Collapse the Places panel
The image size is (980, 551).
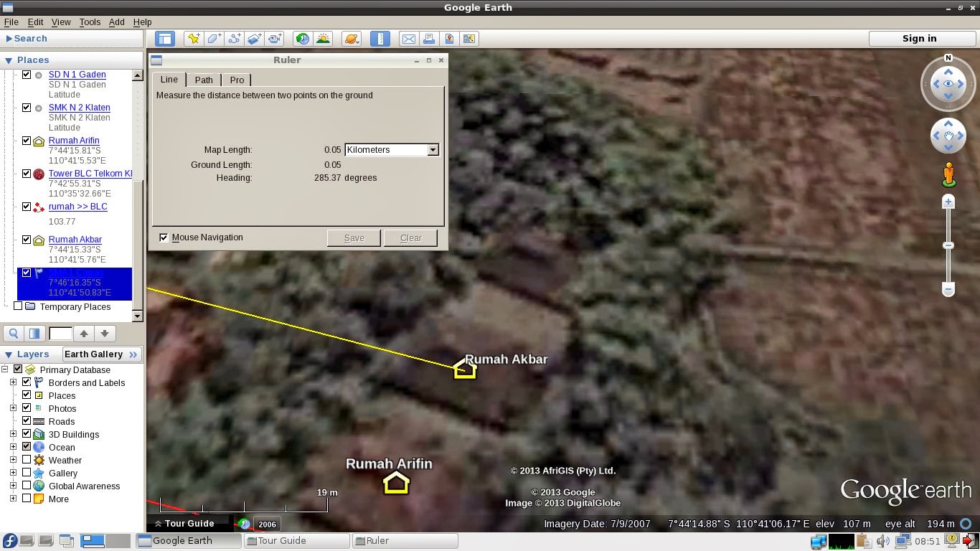[9, 60]
